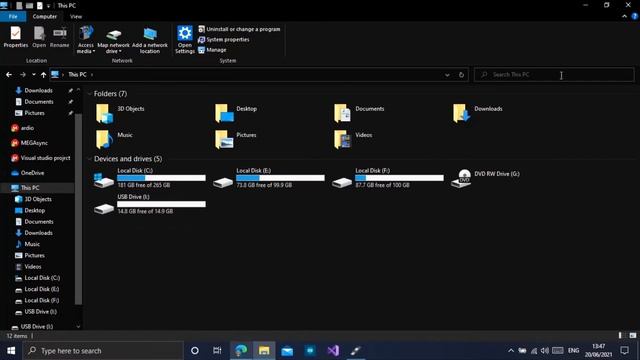Select the Pictures folder icon

pos(224,139)
